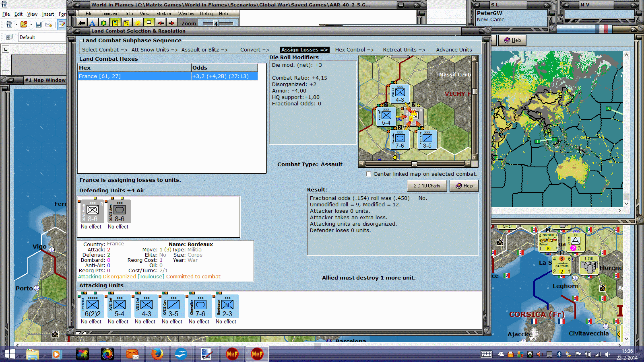Image resolution: width=644 pixels, height=362 pixels.
Task: Open the Command menu
Action: pos(109,14)
